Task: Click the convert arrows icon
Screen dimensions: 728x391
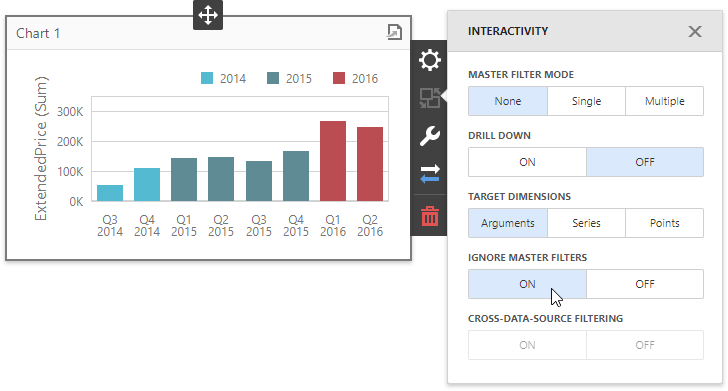Action: pos(429,174)
